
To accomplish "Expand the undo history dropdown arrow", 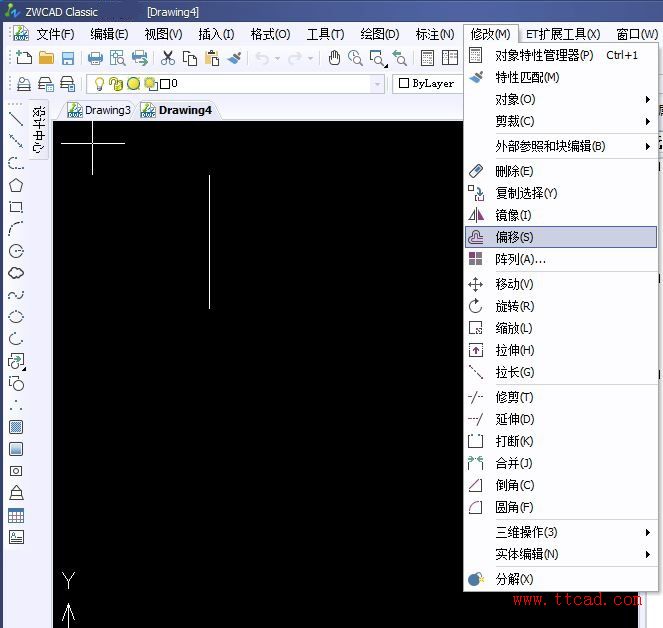I will [277, 58].
